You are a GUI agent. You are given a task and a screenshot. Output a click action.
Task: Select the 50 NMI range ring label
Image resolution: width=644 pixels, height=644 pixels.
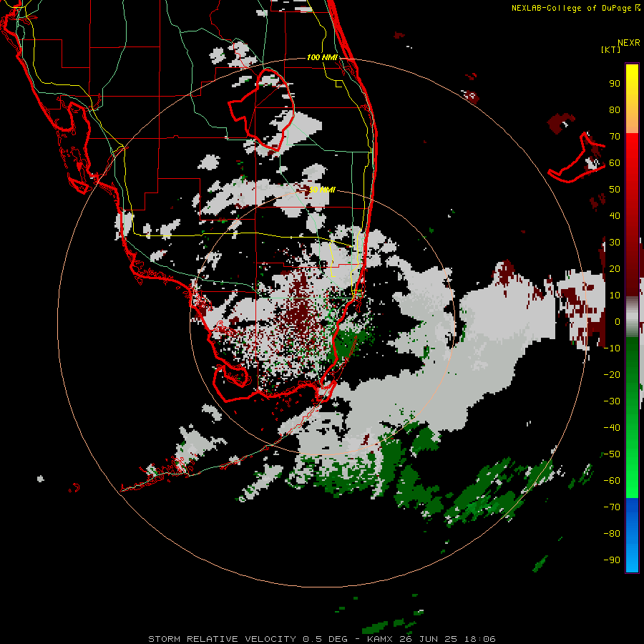point(322,190)
